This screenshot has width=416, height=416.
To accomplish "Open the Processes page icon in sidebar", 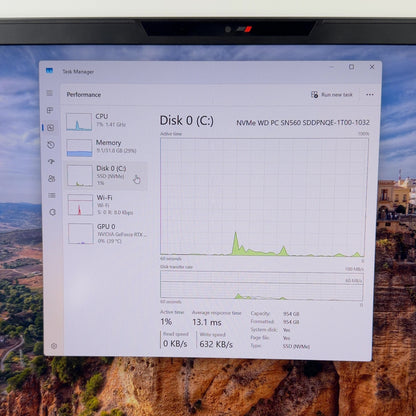I will 50,110.
